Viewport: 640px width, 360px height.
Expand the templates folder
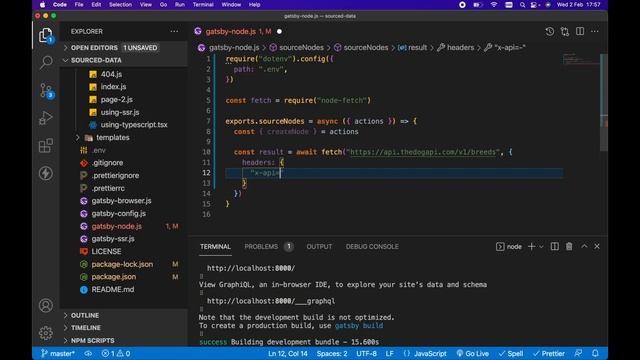(x=124, y=138)
